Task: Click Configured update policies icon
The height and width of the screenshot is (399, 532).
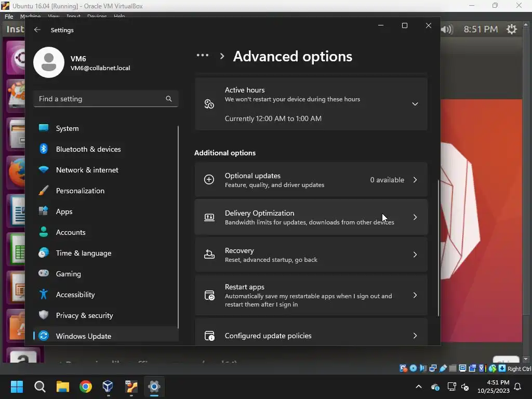Action: pyautogui.click(x=209, y=336)
